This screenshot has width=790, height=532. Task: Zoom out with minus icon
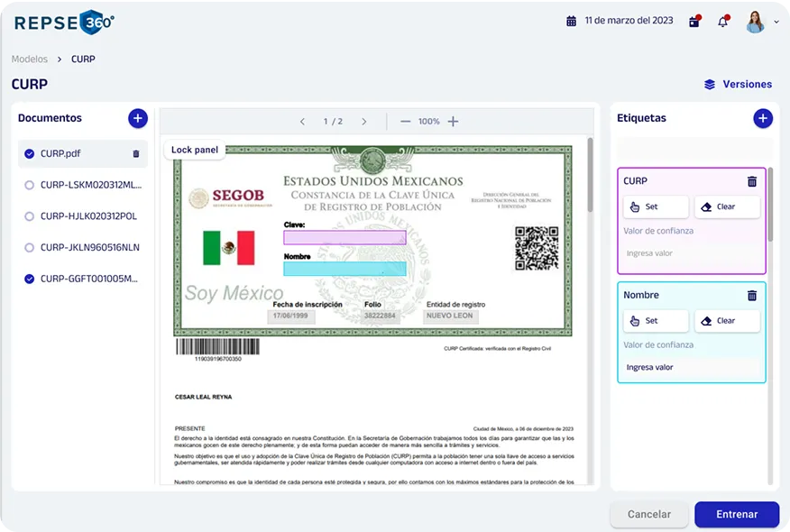[405, 122]
